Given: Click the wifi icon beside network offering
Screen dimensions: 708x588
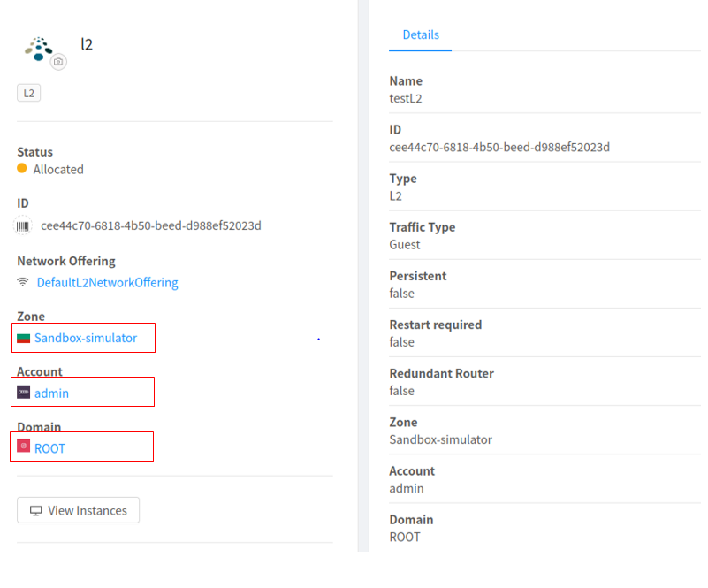Looking at the screenshot, I should [23, 282].
